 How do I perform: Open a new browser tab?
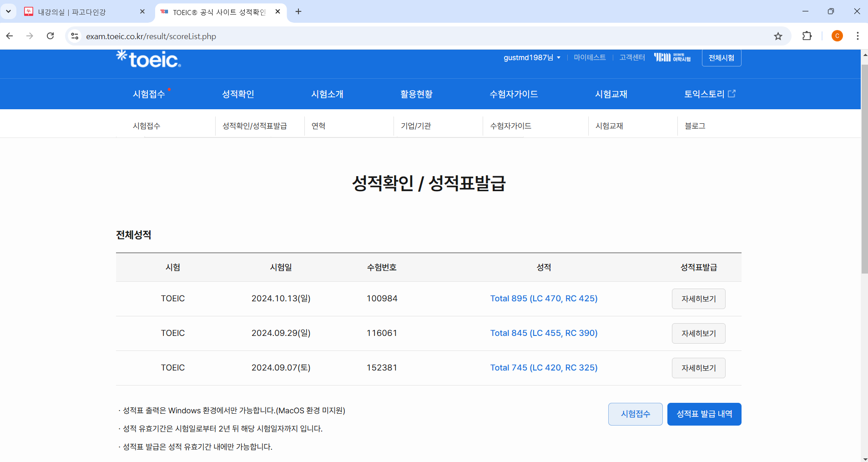pyautogui.click(x=298, y=11)
